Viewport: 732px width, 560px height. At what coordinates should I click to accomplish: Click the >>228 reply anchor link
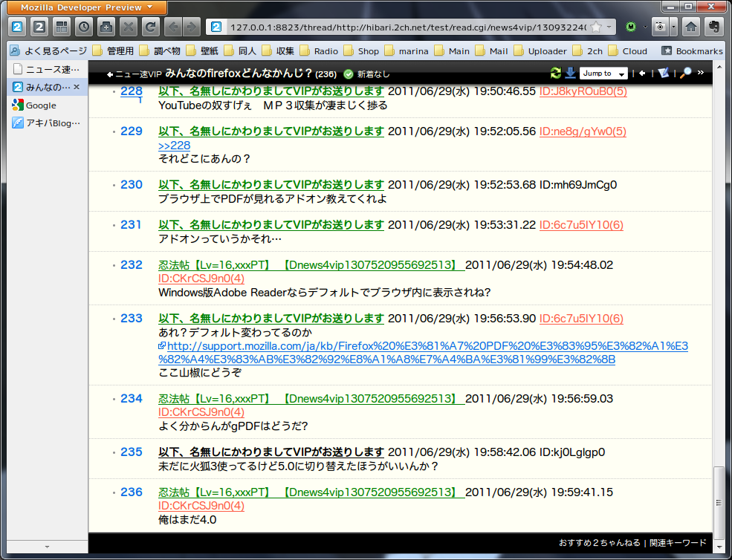click(174, 146)
